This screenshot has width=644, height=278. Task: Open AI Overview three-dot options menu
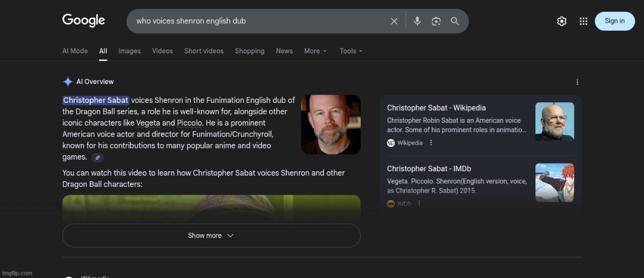coord(577,82)
